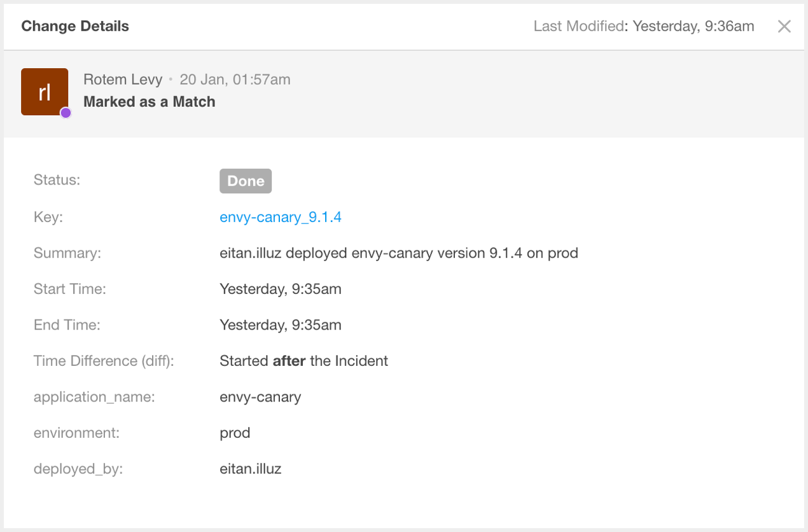Click the Marked as a Match heading
This screenshot has height=532, width=808.
pos(150,102)
